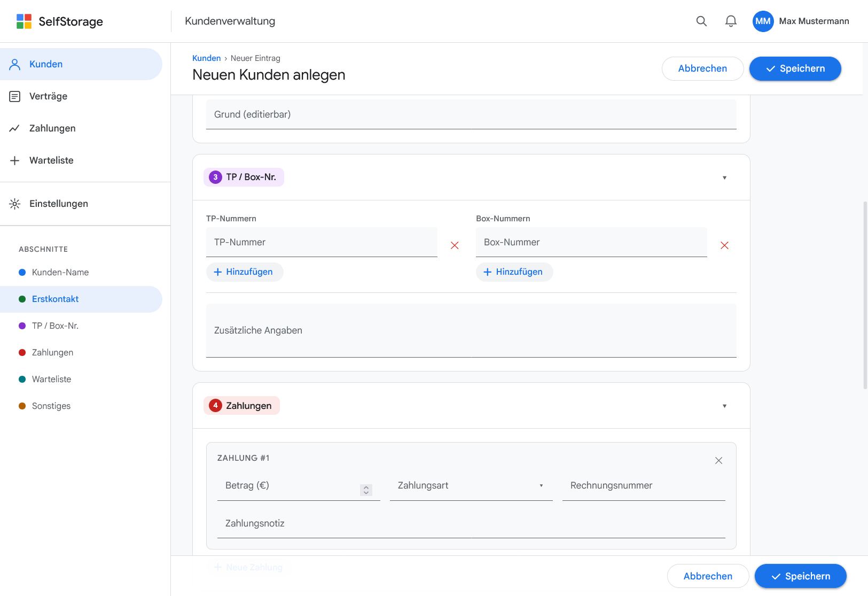Click the Zahlungen chart line icon
The width and height of the screenshot is (868, 596).
pos(15,128)
